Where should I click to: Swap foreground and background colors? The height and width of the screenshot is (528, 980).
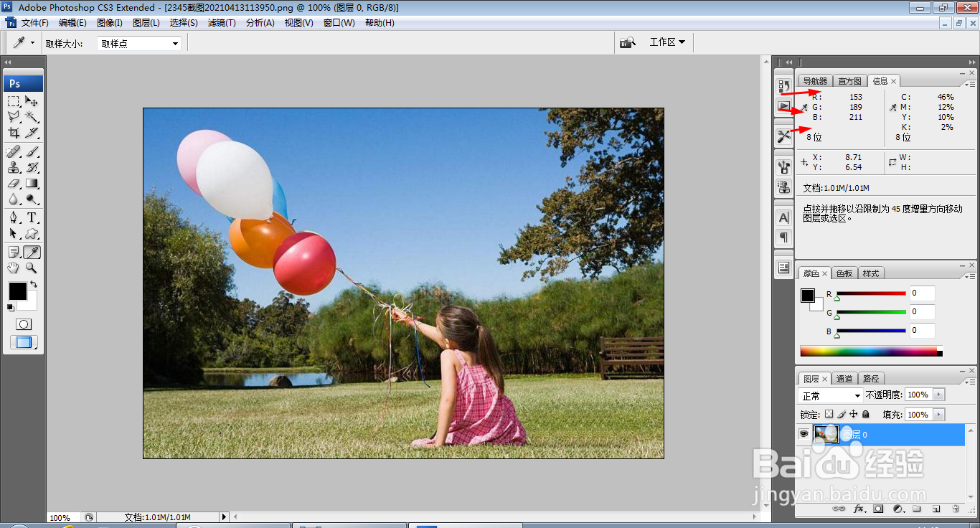pyautogui.click(x=34, y=285)
